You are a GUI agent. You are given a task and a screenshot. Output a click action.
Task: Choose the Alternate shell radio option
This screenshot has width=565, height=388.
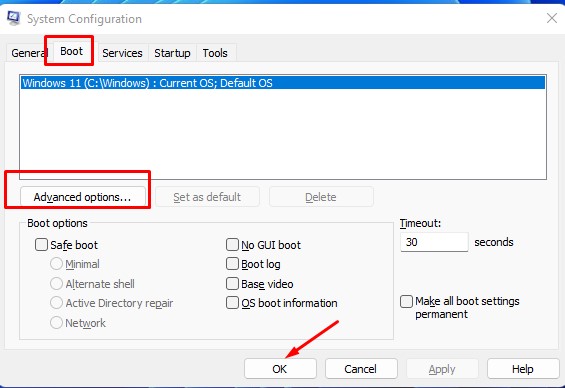point(56,284)
